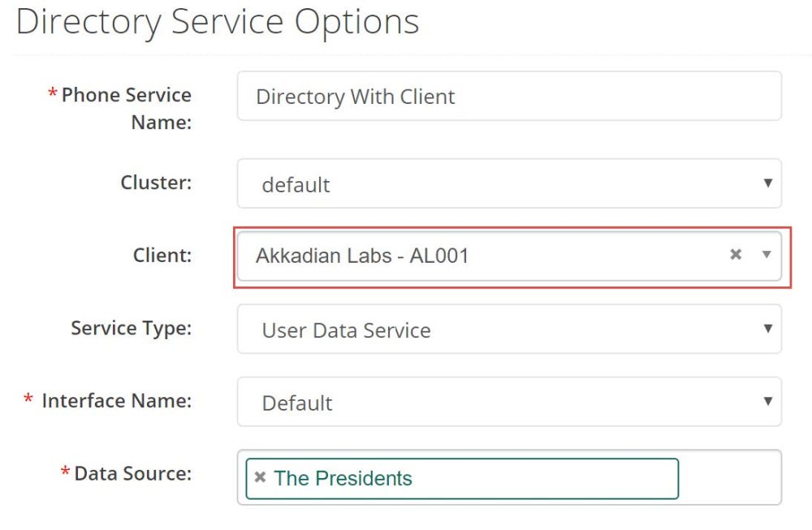Click the Client field label
Viewport: 812px width, 530px height.
pyautogui.click(x=162, y=256)
